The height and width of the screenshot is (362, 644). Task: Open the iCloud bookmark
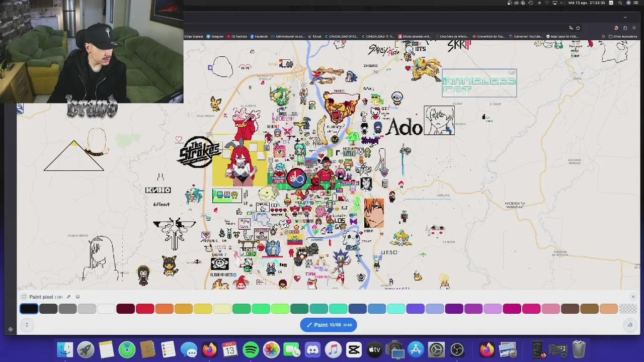pyautogui.click(x=314, y=36)
